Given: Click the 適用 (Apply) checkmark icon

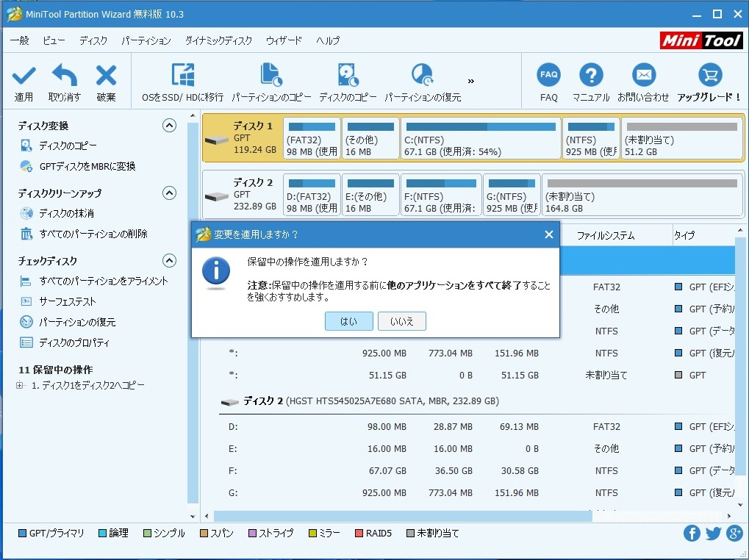Looking at the screenshot, I should click(24, 76).
